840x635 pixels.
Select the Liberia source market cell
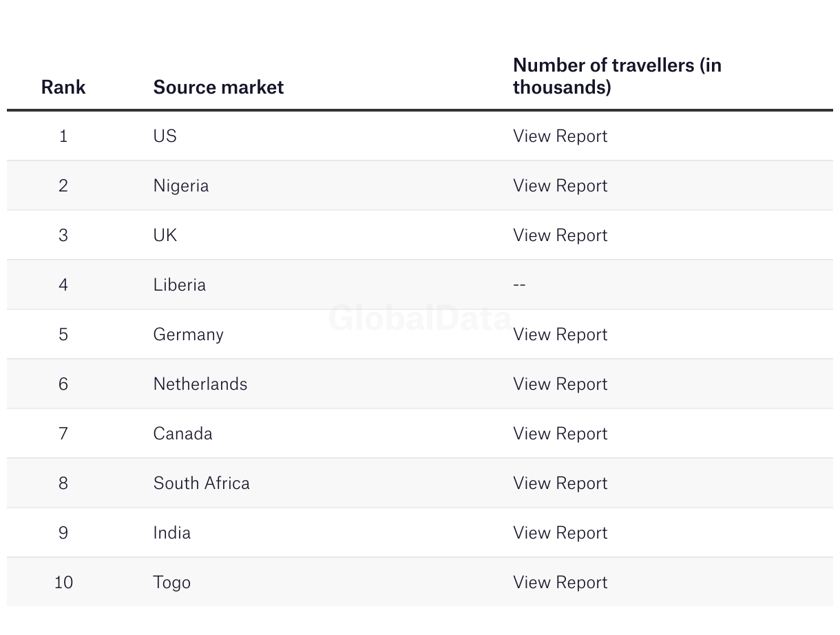pyautogui.click(x=179, y=285)
